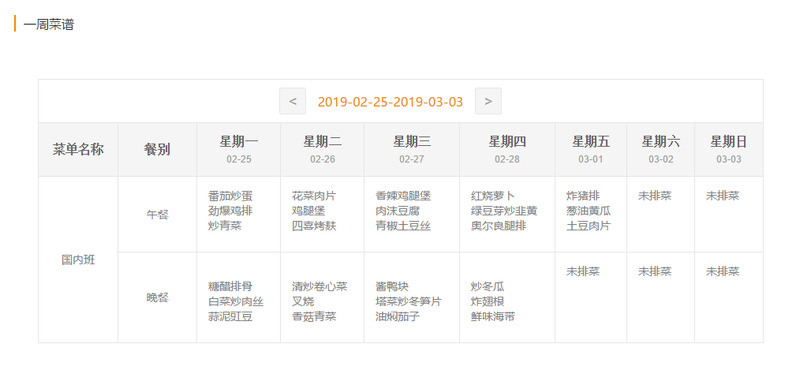
Task: Go to the next week with the > button
Action: pos(488,101)
